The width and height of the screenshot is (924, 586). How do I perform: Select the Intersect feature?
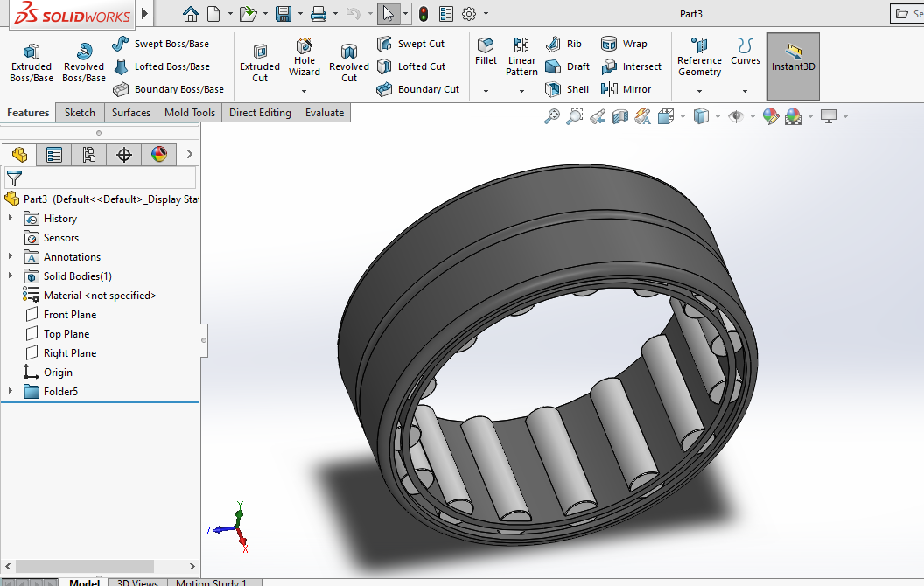[631, 66]
